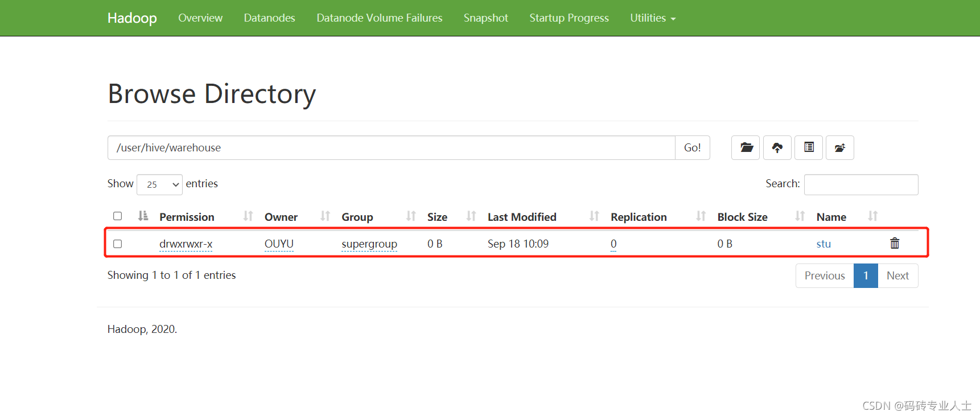Open the stu directory link
Viewport: 980px width, 416px height.
[823, 244]
